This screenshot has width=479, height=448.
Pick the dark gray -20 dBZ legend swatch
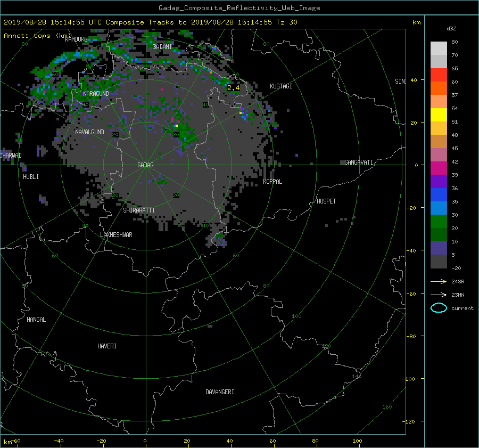click(439, 262)
